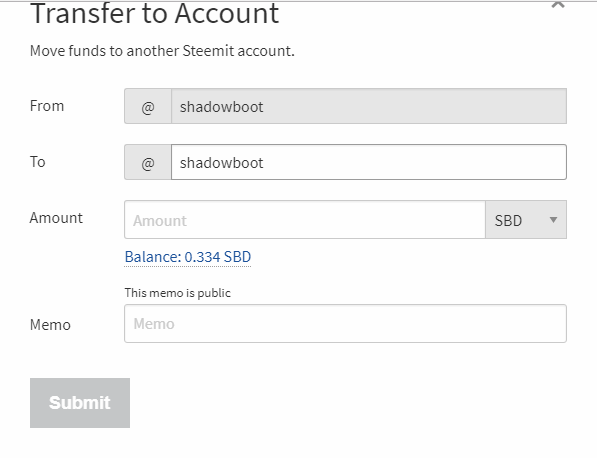This screenshot has height=458, width=597.
Task: Focus the Amount input box
Action: (305, 220)
